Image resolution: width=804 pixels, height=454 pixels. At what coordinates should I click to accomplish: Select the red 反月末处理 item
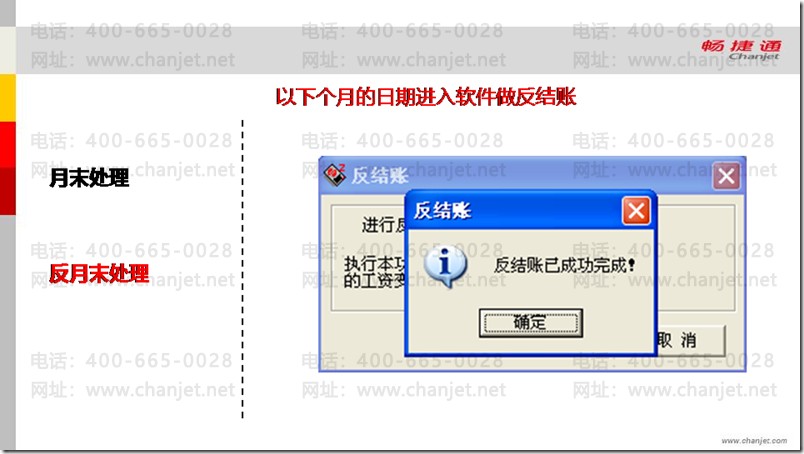coord(99,273)
